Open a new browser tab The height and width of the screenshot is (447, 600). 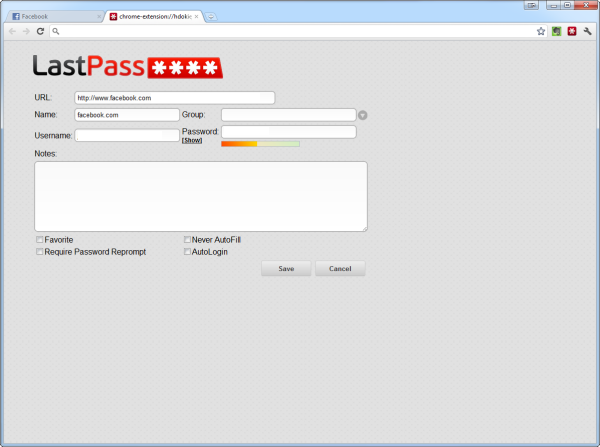click(x=213, y=17)
